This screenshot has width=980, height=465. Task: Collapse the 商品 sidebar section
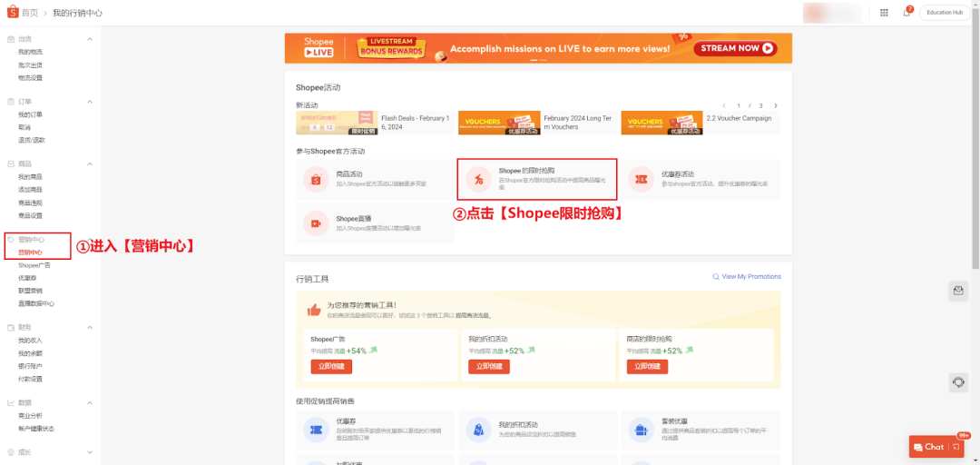pos(89,164)
